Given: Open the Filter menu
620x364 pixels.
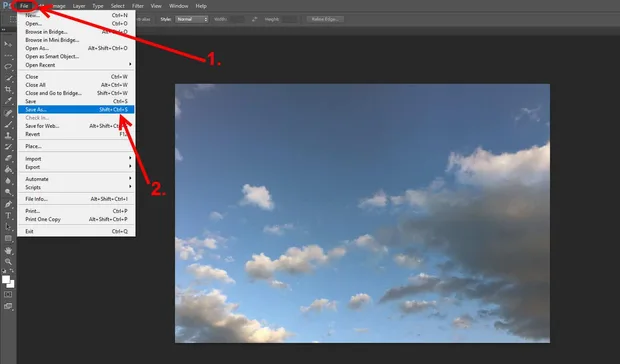Looking at the screenshot, I should click(138, 6).
